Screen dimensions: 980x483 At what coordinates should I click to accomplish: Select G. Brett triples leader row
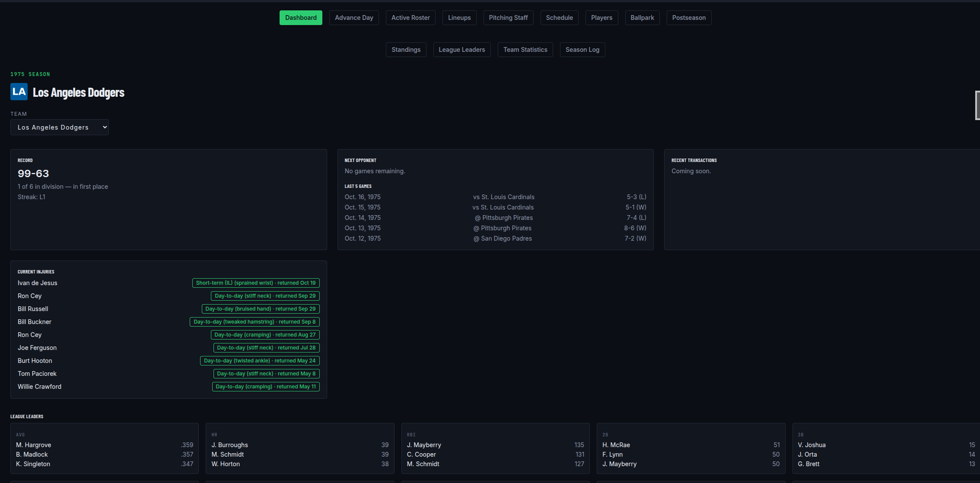click(x=886, y=464)
